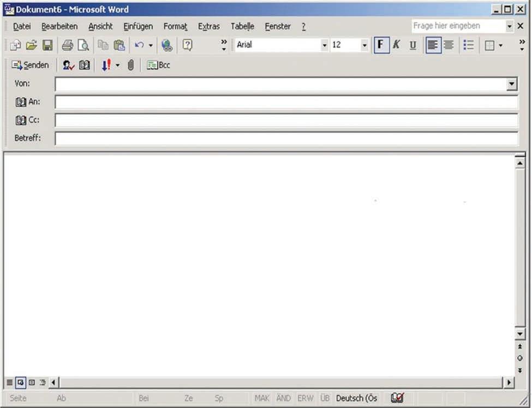The image size is (532, 408).
Task: Expand standard toolbar overflow options
Action: (x=224, y=45)
